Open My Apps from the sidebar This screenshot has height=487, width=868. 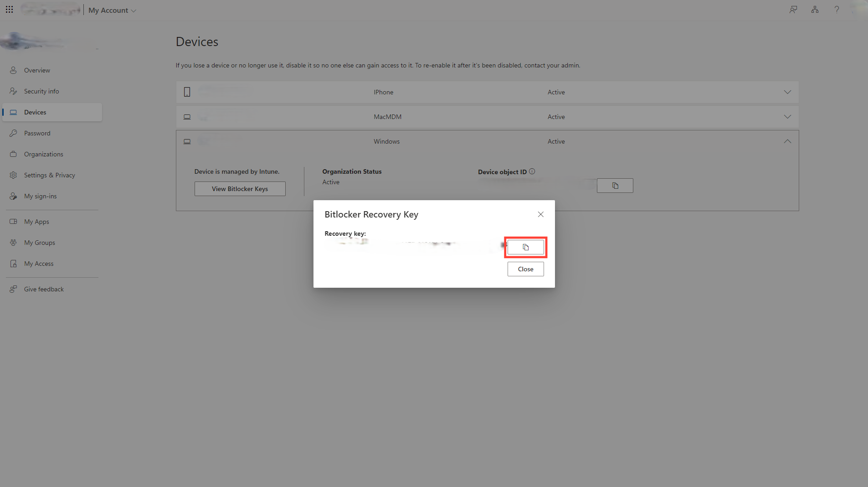coord(36,221)
